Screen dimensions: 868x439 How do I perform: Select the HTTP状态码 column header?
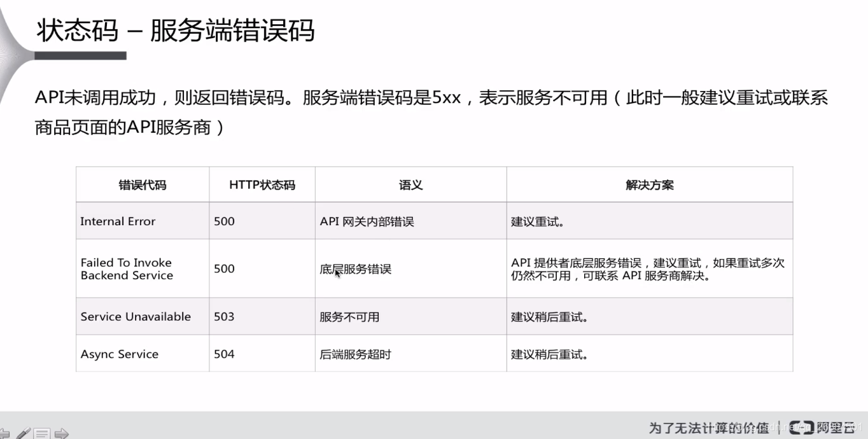click(262, 185)
